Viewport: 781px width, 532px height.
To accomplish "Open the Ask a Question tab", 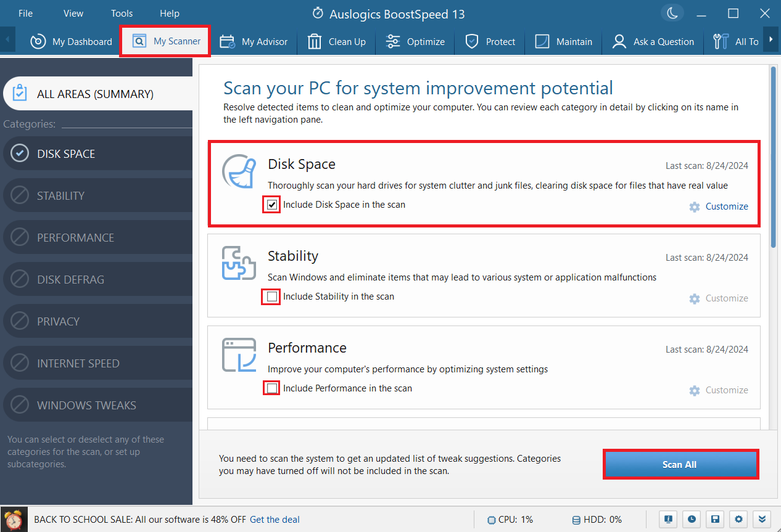I will (653, 41).
